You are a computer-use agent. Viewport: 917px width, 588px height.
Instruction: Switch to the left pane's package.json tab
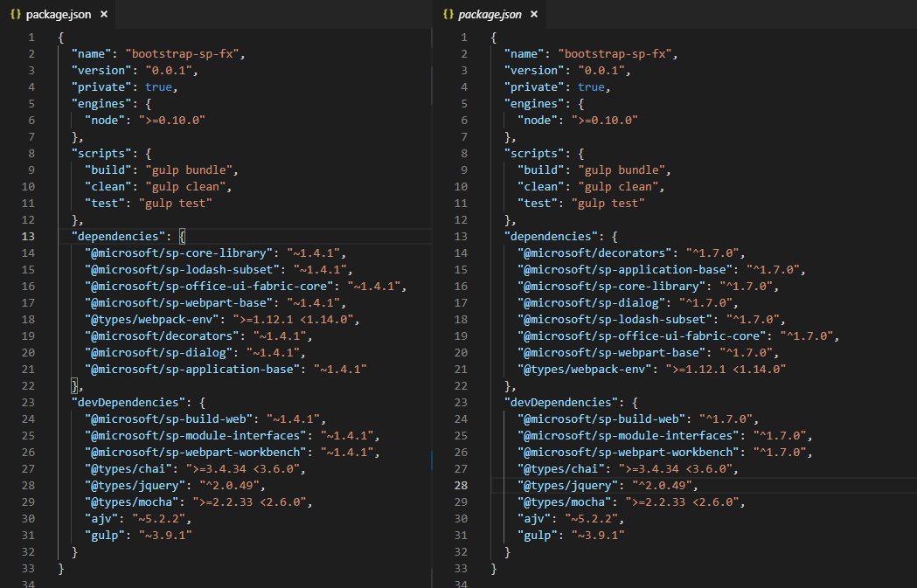coord(59,15)
